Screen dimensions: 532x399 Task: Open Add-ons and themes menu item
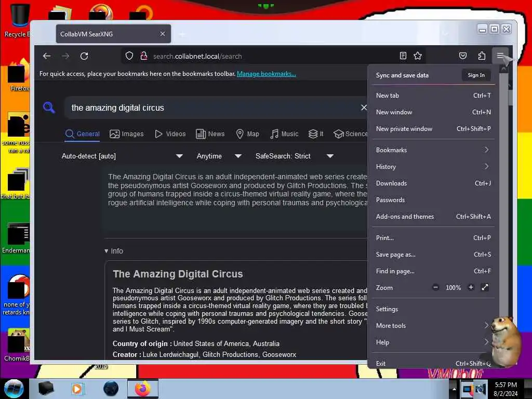[x=433, y=217]
